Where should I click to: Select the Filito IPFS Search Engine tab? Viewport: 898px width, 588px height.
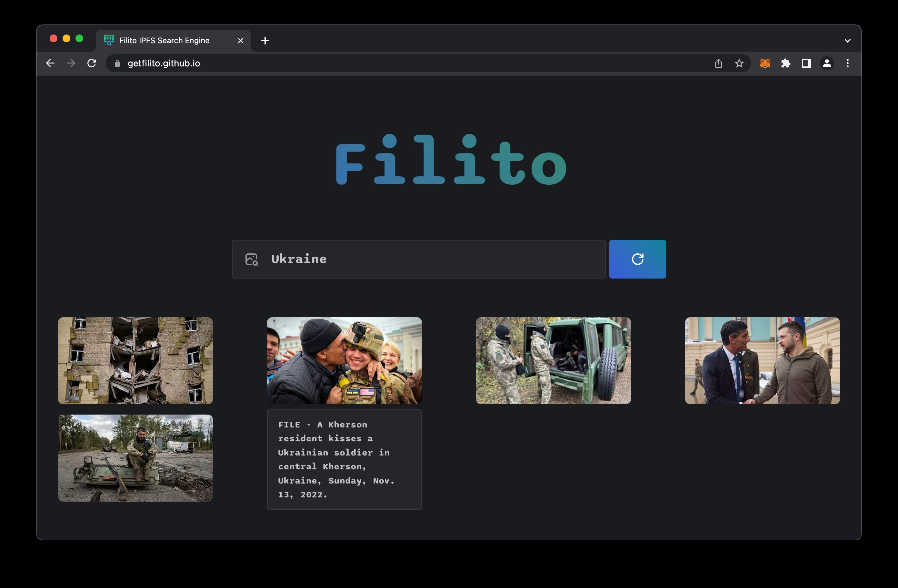tap(174, 41)
